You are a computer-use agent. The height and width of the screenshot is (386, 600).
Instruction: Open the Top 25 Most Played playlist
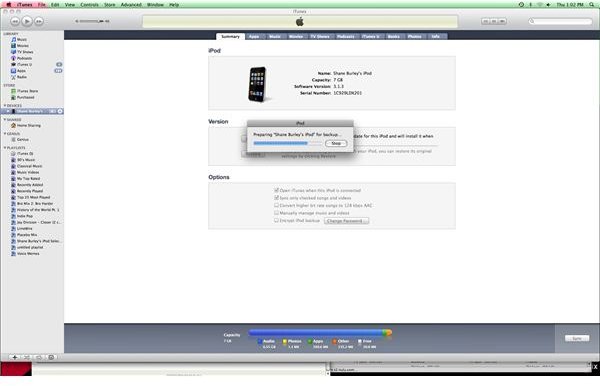[33, 197]
